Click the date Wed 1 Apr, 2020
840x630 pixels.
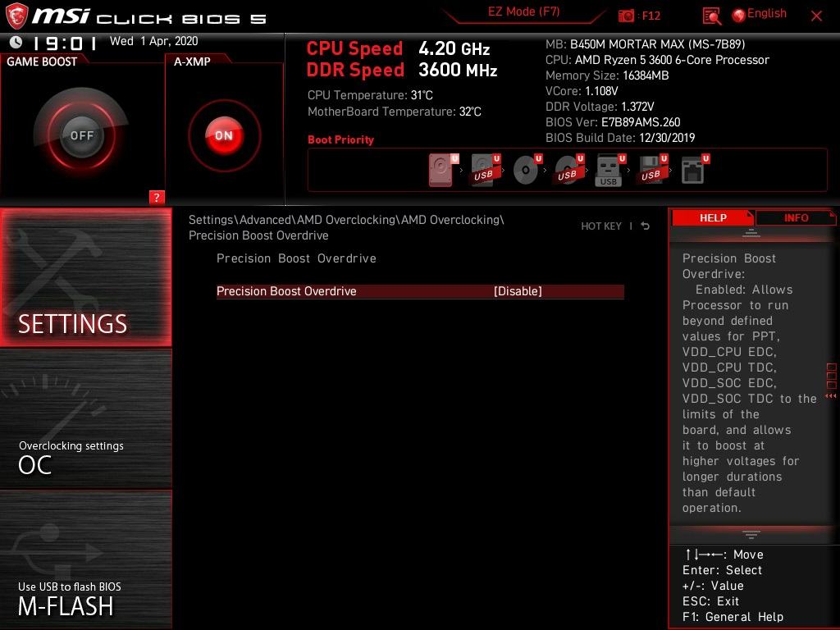click(x=153, y=41)
